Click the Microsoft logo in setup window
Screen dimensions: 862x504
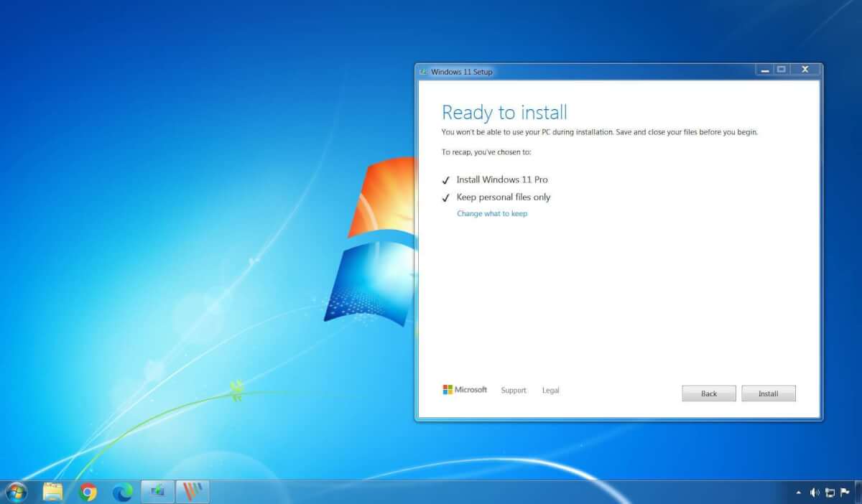[x=465, y=390]
